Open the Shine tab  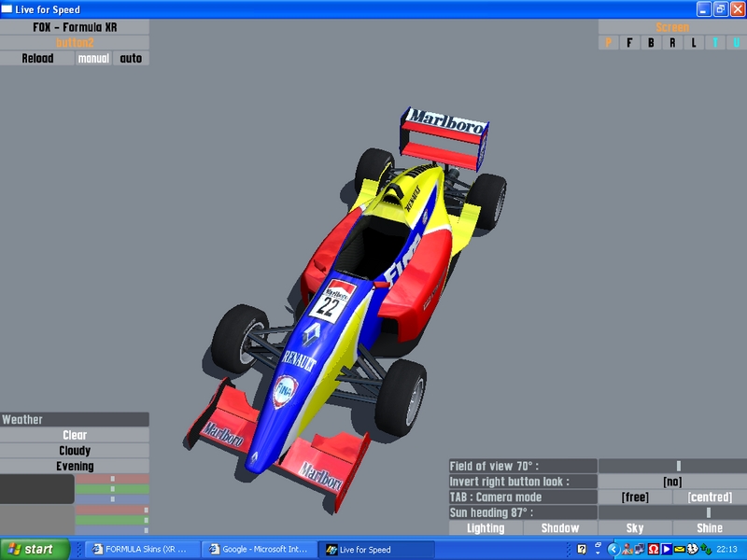[710, 528]
